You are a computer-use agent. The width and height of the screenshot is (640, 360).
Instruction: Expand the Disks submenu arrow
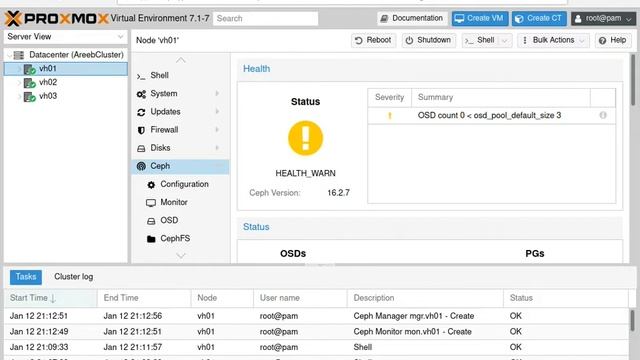217,148
